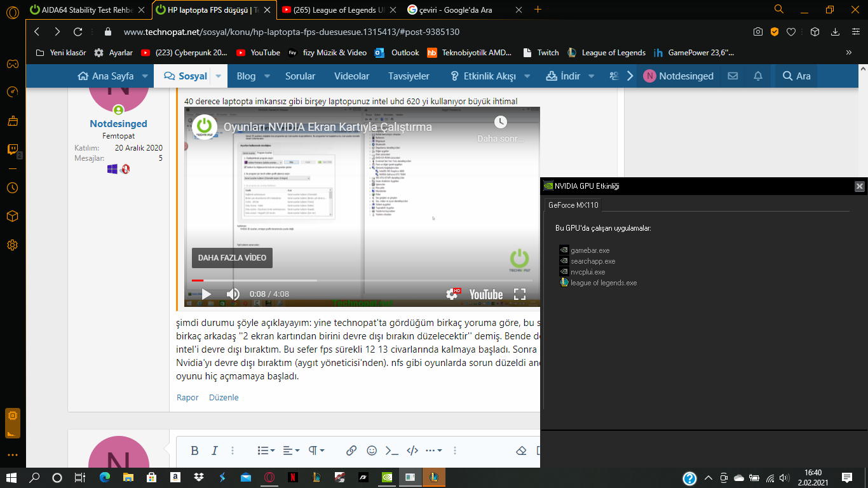Image resolution: width=868 pixels, height=488 pixels.
Task: Expand the İndir dropdown arrow
Action: 591,76
